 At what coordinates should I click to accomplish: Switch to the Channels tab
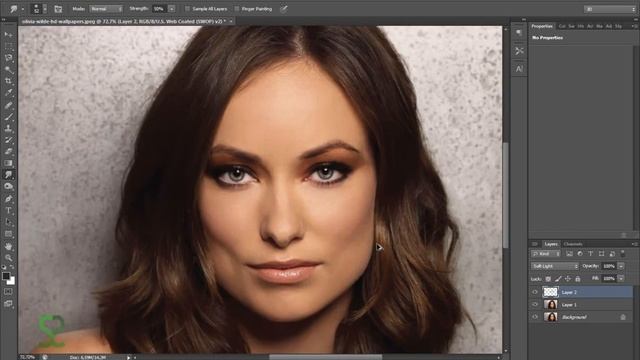pos(573,244)
